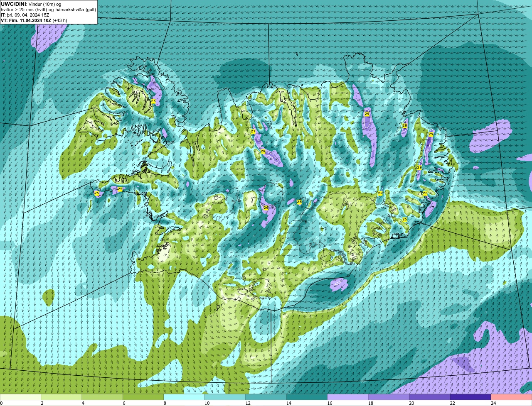Select the light cyan 8–10 m/s legend swatch
Screen dimensions: 532x406
(185, 397)
